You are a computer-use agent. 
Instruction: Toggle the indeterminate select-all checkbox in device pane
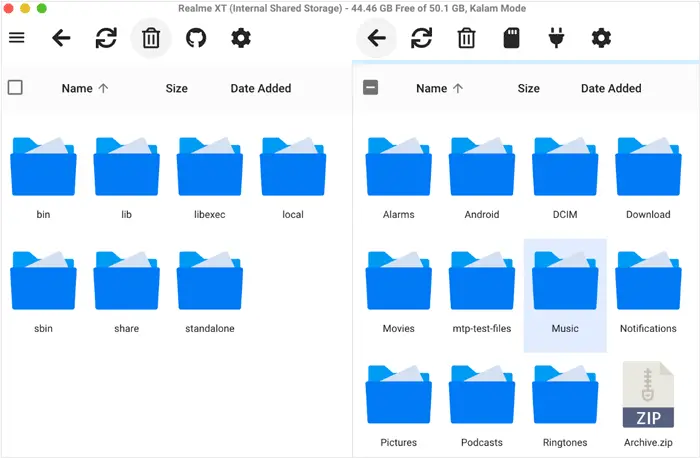(371, 87)
